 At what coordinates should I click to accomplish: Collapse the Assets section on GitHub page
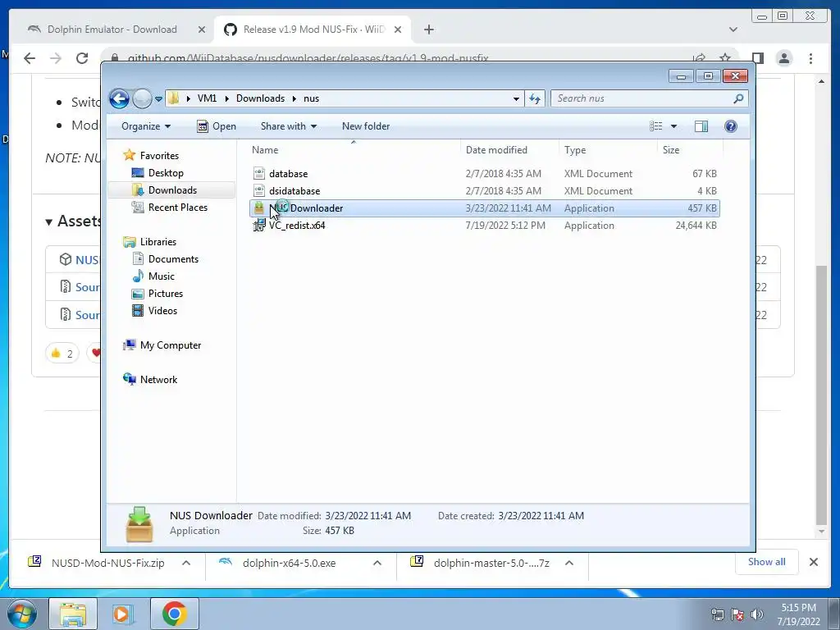(48, 221)
